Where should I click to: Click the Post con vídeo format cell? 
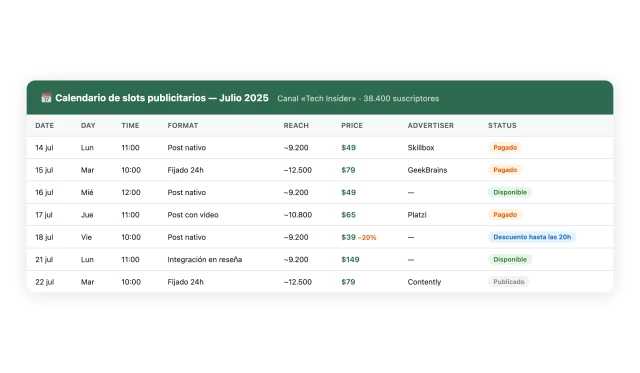click(x=193, y=215)
